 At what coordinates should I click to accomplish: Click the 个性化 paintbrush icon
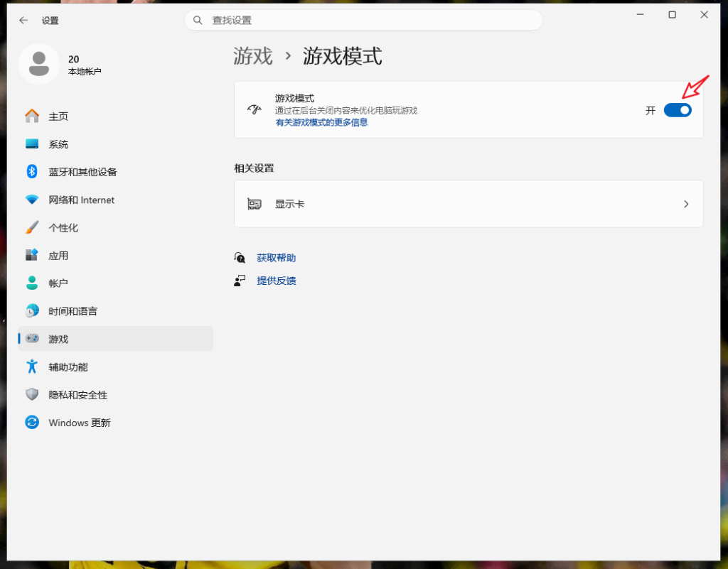click(32, 227)
